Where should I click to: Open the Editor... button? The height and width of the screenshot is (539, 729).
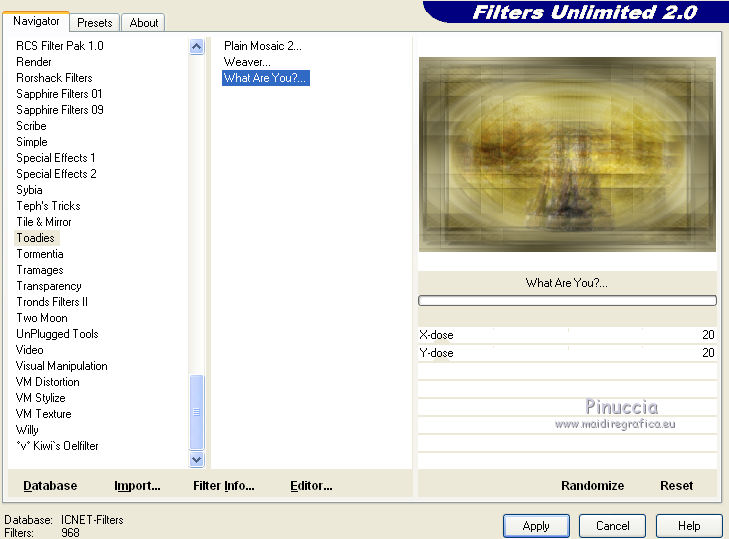tap(311, 486)
